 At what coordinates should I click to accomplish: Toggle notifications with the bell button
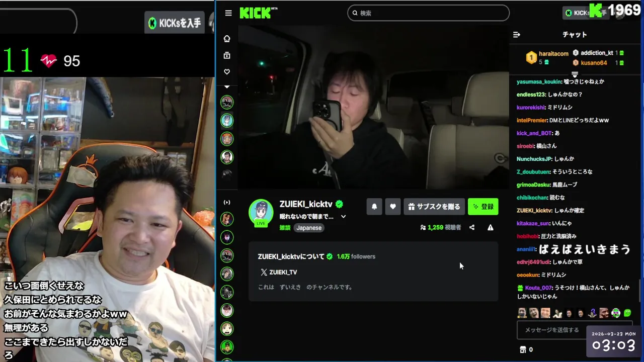click(374, 207)
